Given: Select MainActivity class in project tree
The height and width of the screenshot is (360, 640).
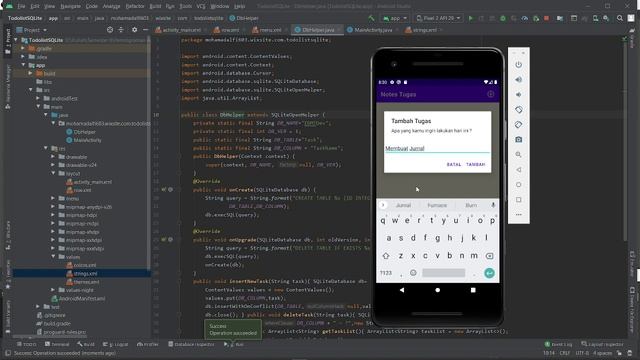Looking at the screenshot, I should [x=84, y=140].
